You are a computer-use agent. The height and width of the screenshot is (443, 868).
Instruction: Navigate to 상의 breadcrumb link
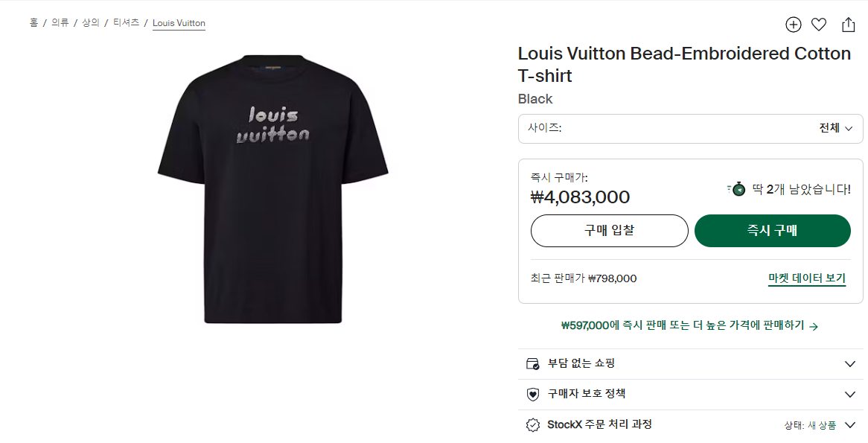pos(91,23)
